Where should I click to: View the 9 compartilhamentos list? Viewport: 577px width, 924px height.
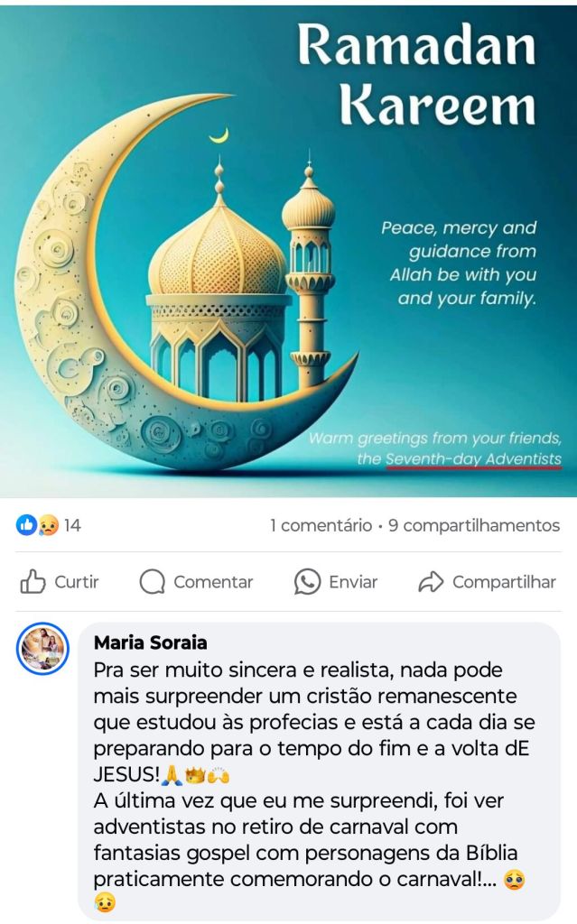[474, 525]
